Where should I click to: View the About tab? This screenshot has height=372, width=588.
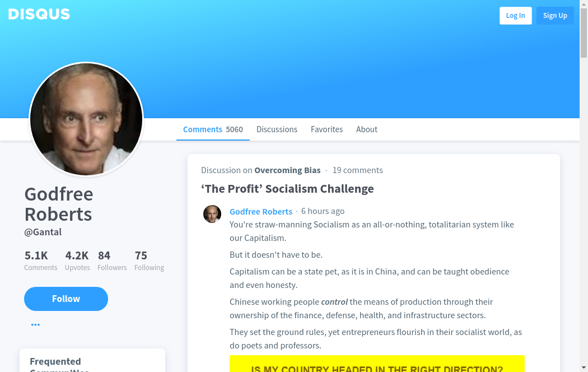367,129
